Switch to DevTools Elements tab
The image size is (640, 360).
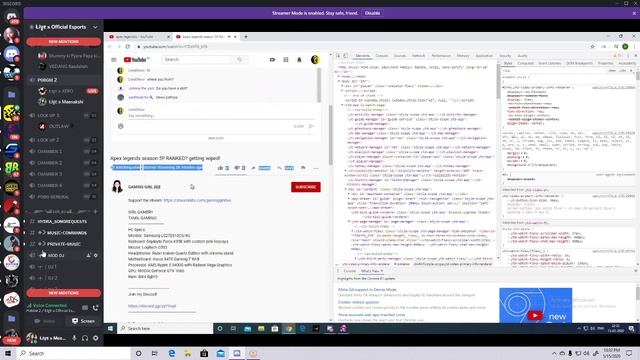pyautogui.click(x=362, y=56)
